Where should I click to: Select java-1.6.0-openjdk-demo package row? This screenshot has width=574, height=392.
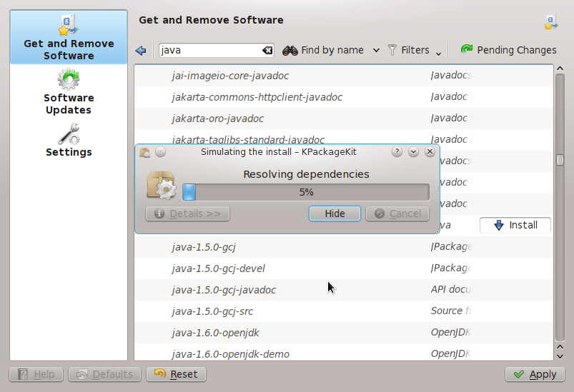(343, 352)
